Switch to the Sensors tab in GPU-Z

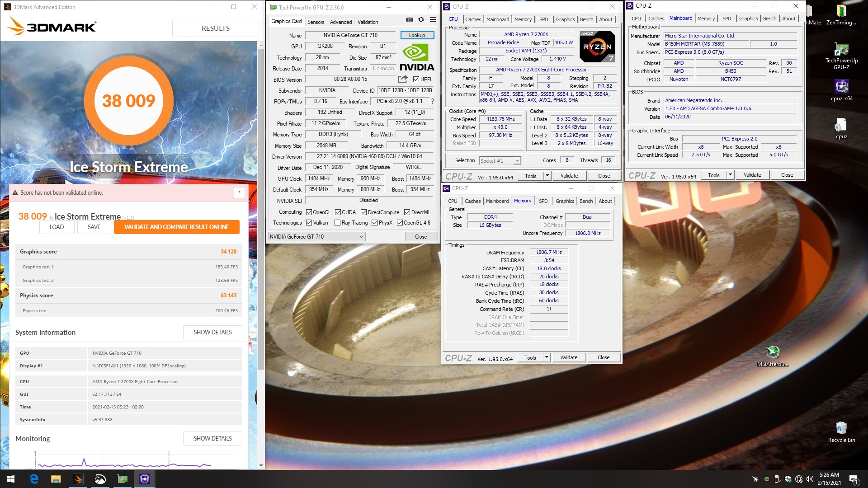pyautogui.click(x=316, y=22)
